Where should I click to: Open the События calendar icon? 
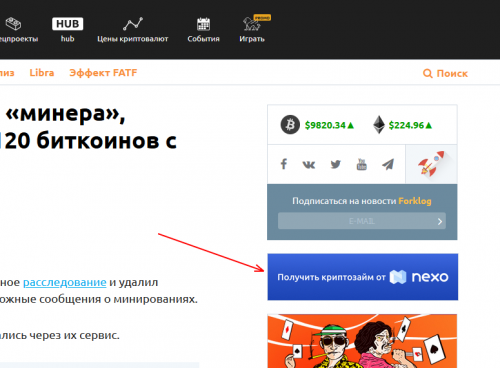point(203,24)
